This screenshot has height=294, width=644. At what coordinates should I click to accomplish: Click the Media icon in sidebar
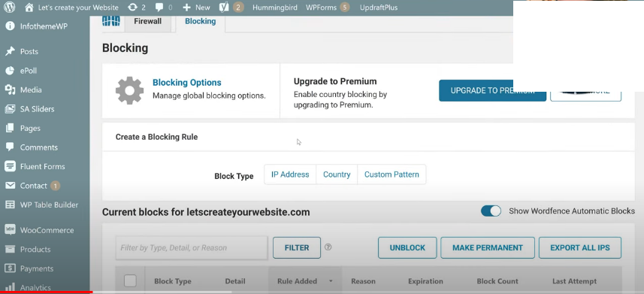[x=10, y=89]
